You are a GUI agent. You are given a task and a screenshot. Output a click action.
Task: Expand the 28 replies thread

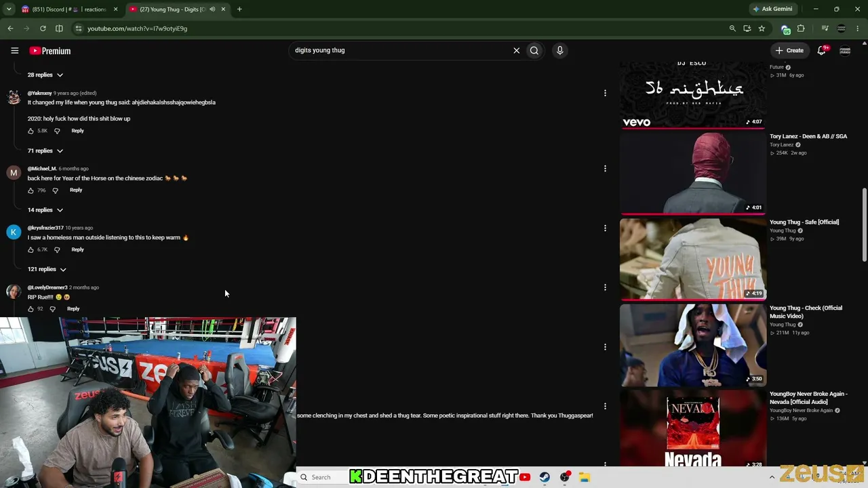[45, 75]
